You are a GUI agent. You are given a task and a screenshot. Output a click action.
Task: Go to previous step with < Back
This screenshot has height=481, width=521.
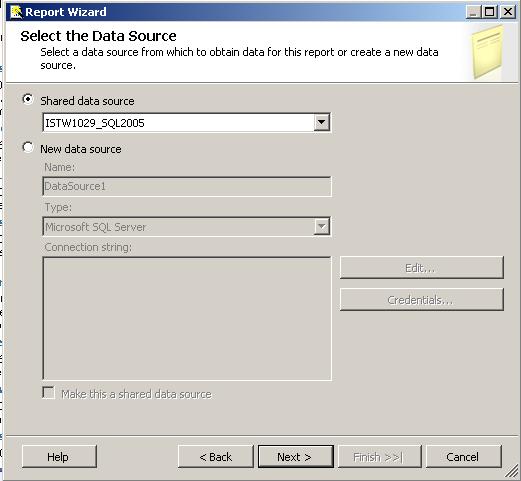(216, 457)
